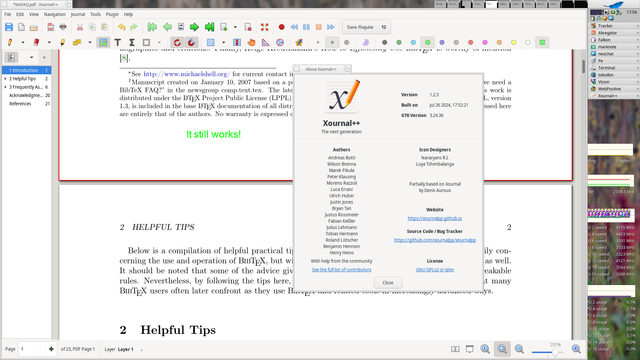The width and height of the screenshot is (640, 360).
Task: Click the Save document icon
Action: [x=9, y=27]
